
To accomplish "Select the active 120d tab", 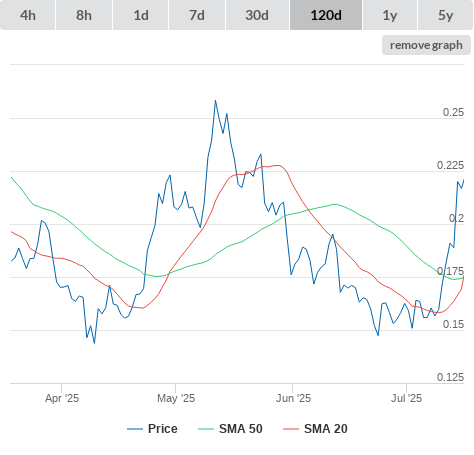I will (x=326, y=15).
